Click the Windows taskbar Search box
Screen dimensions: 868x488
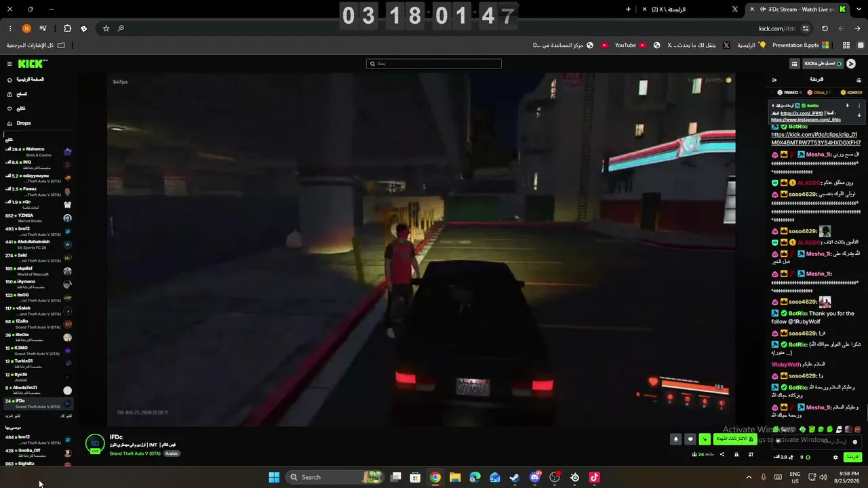(335, 477)
